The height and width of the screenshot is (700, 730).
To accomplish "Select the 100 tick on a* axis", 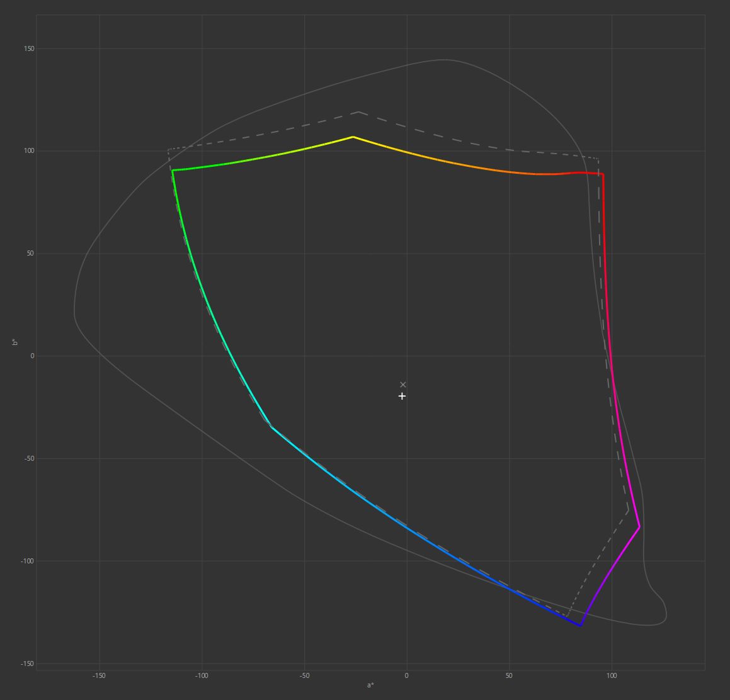I will click(612, 675).
